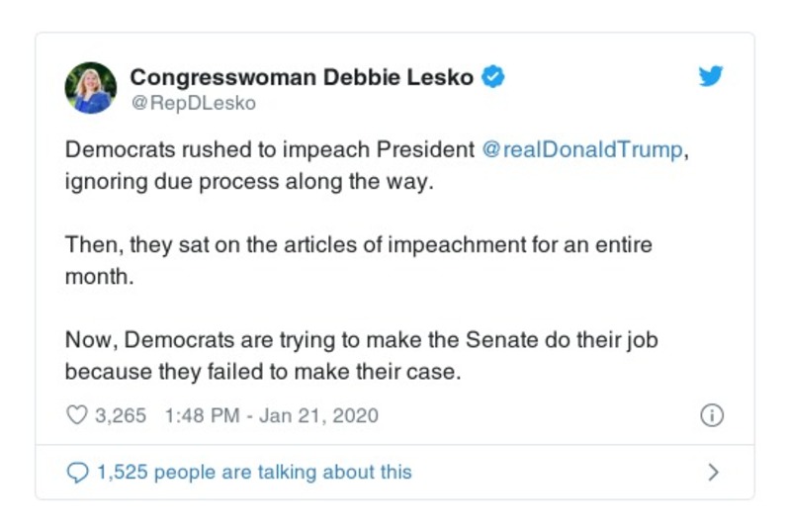Click the 3,265 likes count
The width and height of the screenshot is (790, 532).
[121, 415]
